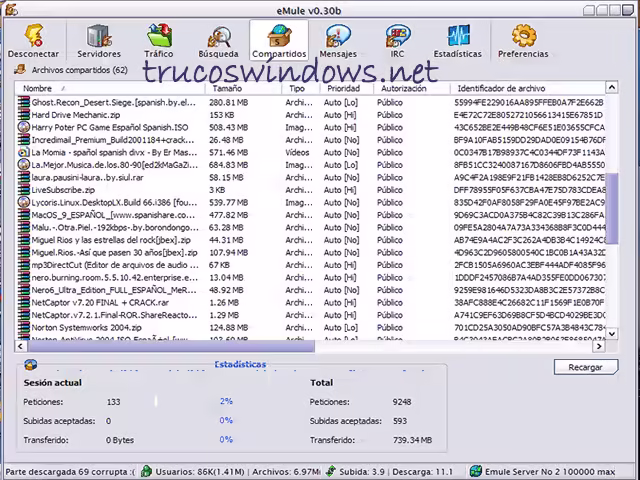Select NetCaptor.v7.2.1.Final-ROR.ShareReactor file
Viewport: 640px width, 480px height.
click(x=312, y=315)
